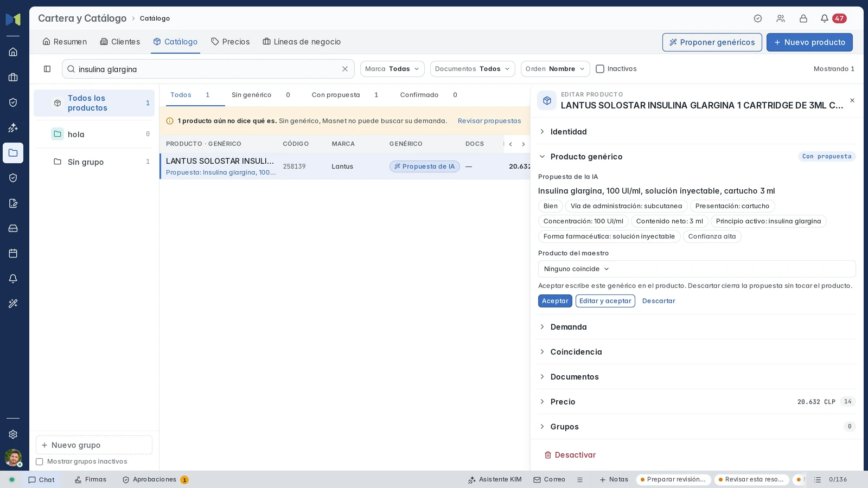Screen dimensions: 868x488
Task: Click Proponer genéricos button
Action: tap(712, 42)
